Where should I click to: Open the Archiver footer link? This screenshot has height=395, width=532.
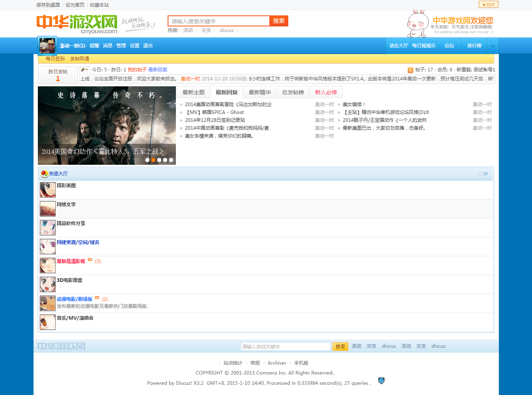(x=277, y=363)
